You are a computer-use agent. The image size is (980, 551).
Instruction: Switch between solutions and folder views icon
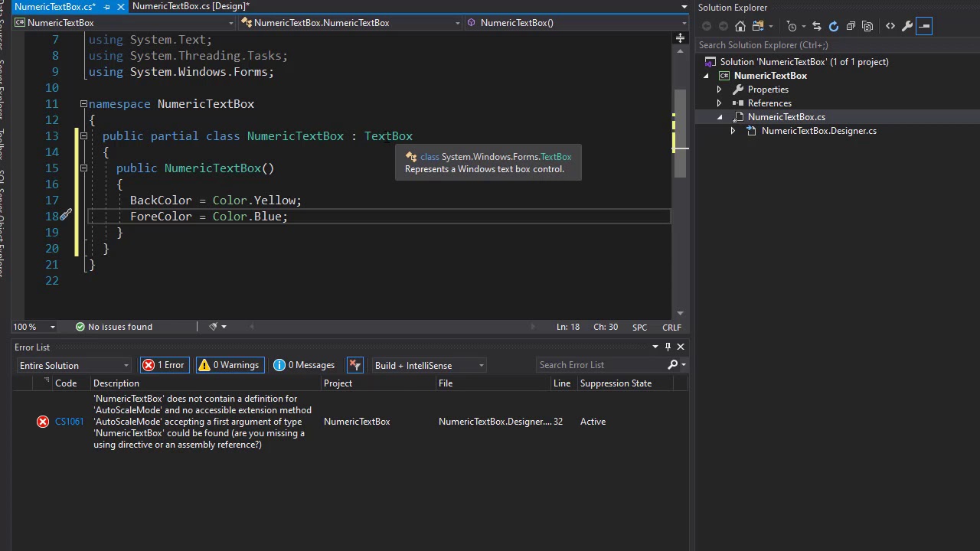click(756, 26)
